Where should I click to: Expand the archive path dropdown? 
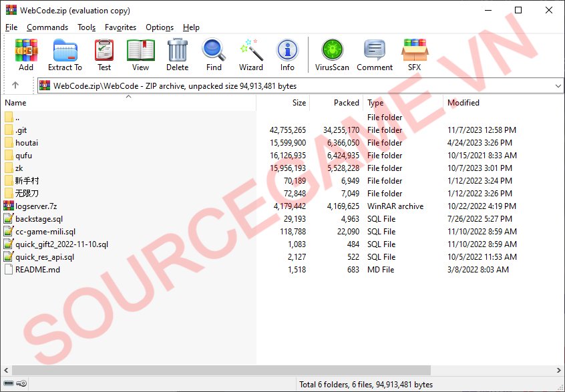click(x=558, y=86)
